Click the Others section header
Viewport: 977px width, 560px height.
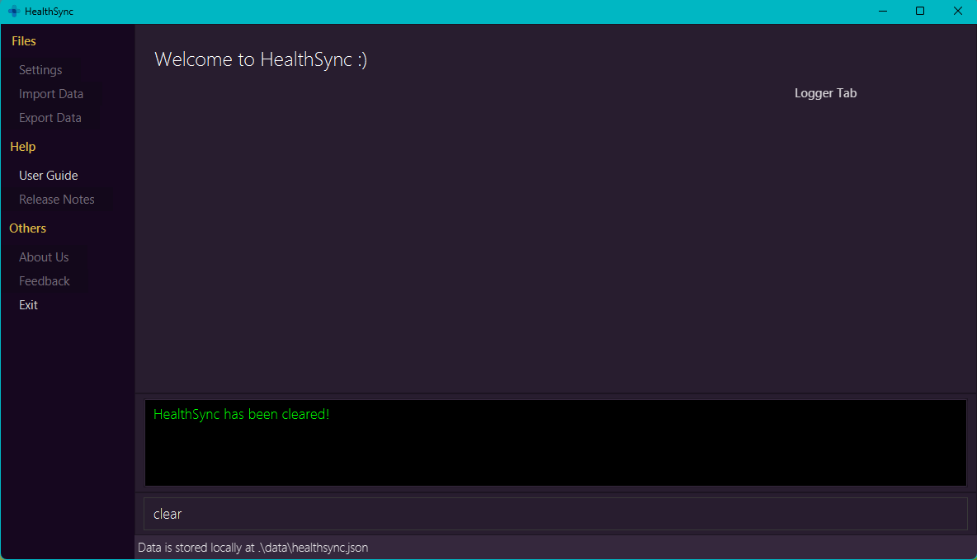27,228
